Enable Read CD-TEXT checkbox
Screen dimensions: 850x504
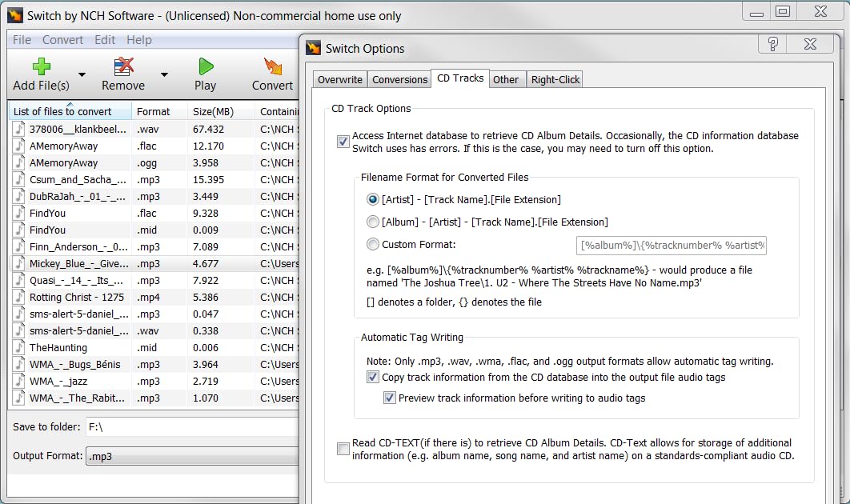[x=343, y=449]
